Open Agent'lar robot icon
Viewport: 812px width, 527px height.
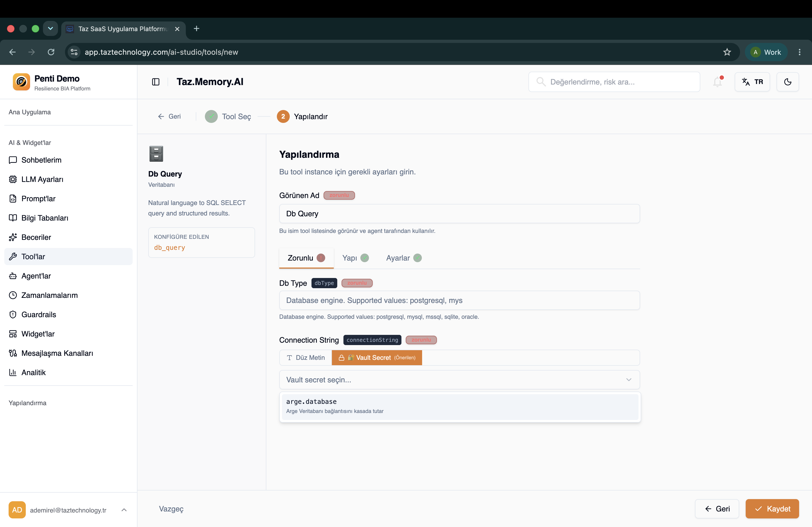click(13, 276)
